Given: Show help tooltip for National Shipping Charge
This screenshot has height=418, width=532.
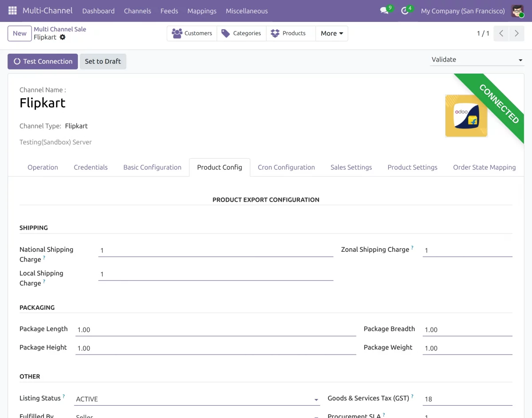Looking at the screenshot, I should tap(44, 258).
